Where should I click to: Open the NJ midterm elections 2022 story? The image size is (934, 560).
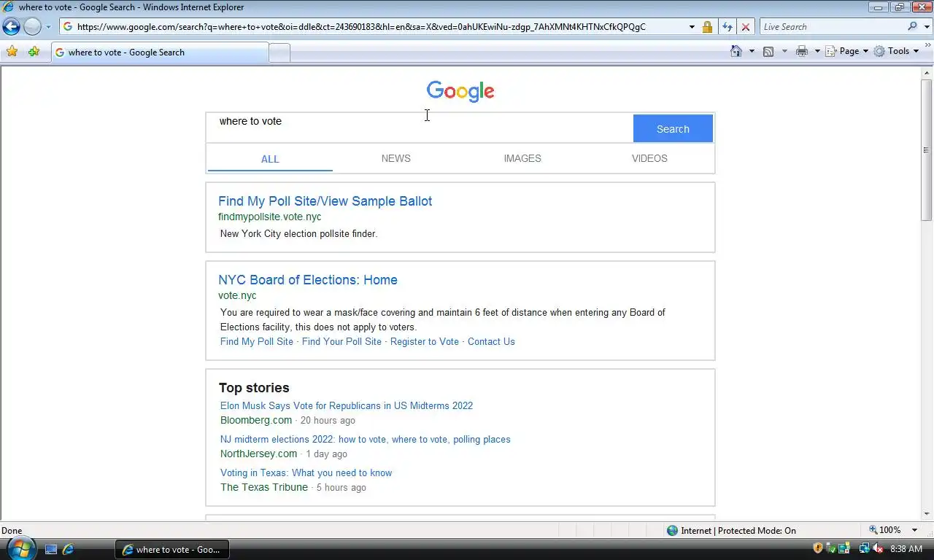(366, 439)
